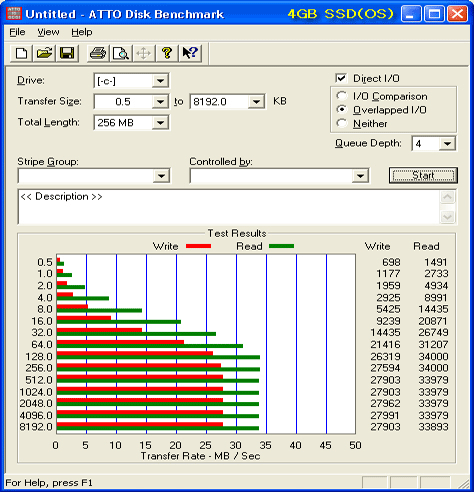The height and width of the screenshot is (492, 474).
Task: Choose the Neither radio option
Action: 342,123
